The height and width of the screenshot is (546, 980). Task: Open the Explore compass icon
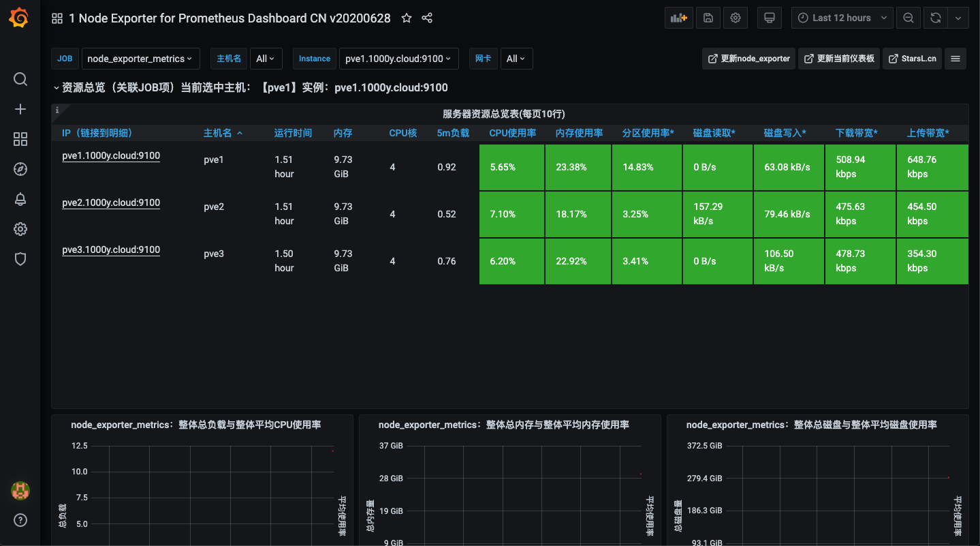(20, 169)
